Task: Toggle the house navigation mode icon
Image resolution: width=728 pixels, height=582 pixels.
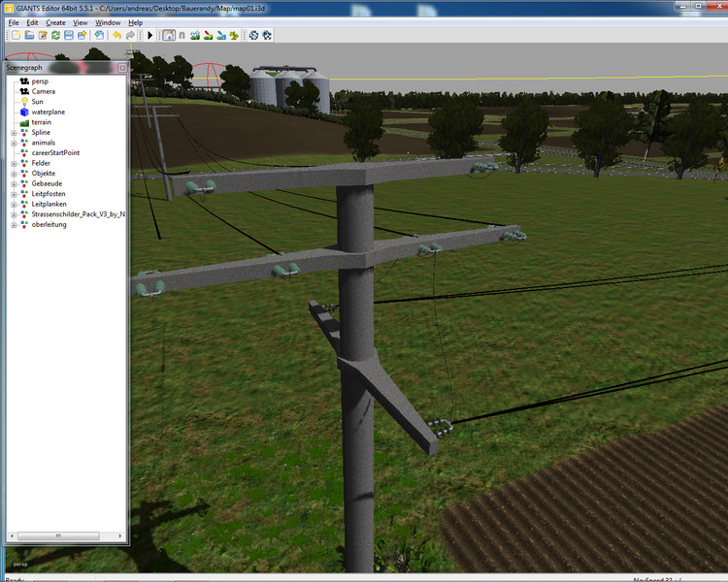Action: 169,35
